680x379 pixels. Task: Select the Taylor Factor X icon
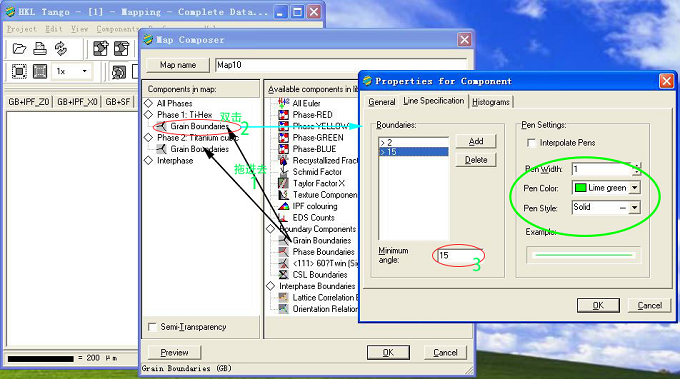(283, 183)
